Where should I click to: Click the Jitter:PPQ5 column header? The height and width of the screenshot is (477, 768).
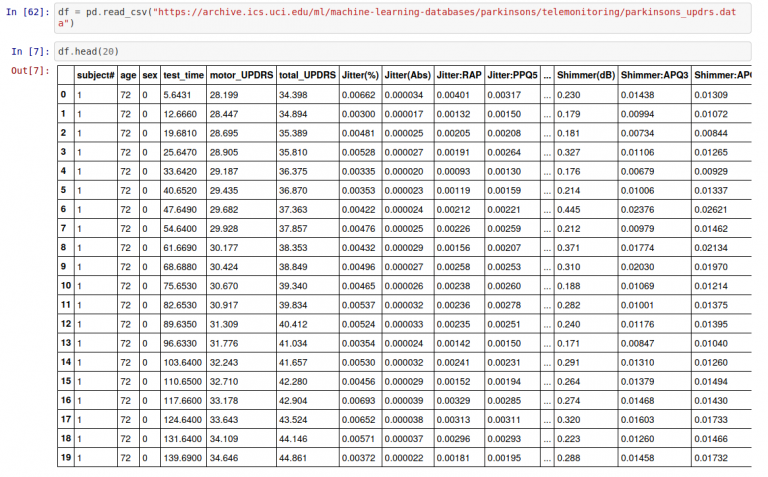point(512,75)
